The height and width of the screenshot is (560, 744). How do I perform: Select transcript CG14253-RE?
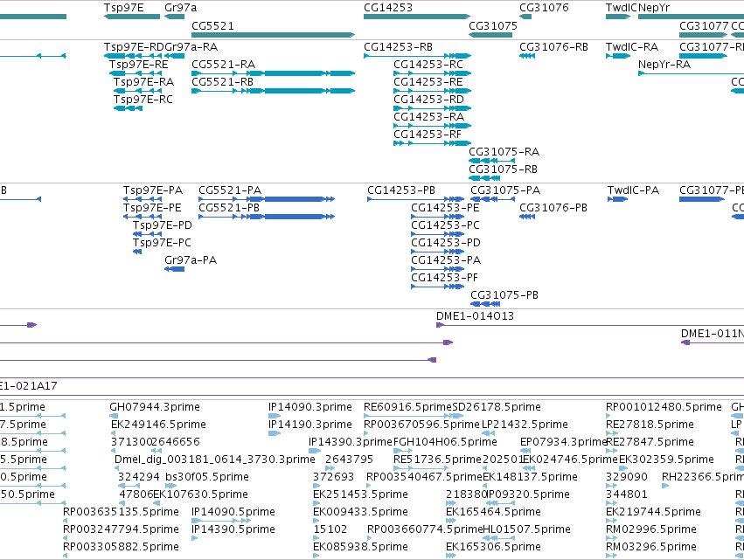[x=432, y=91]
